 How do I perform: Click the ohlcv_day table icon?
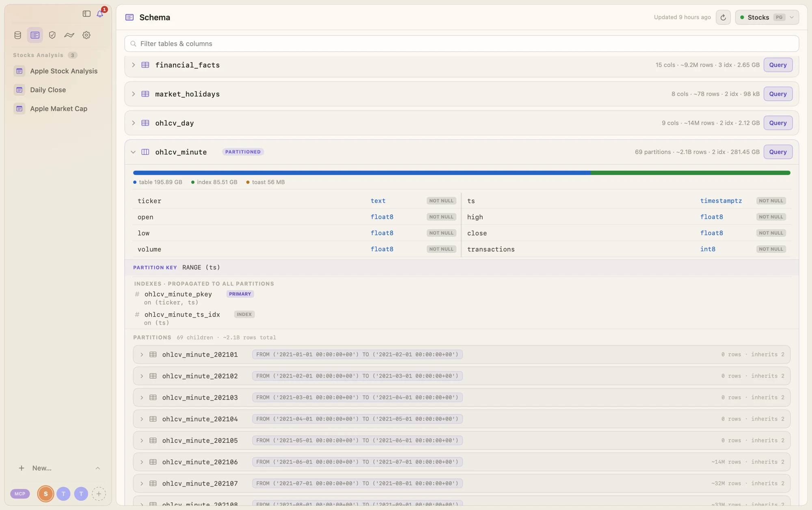(145, 123)
